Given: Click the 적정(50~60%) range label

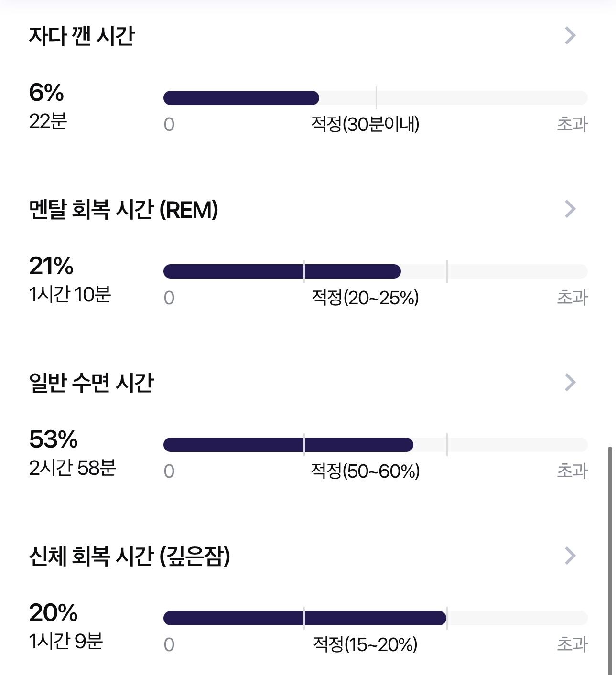Looking at the screenshot, I should (x=365, y=471).
